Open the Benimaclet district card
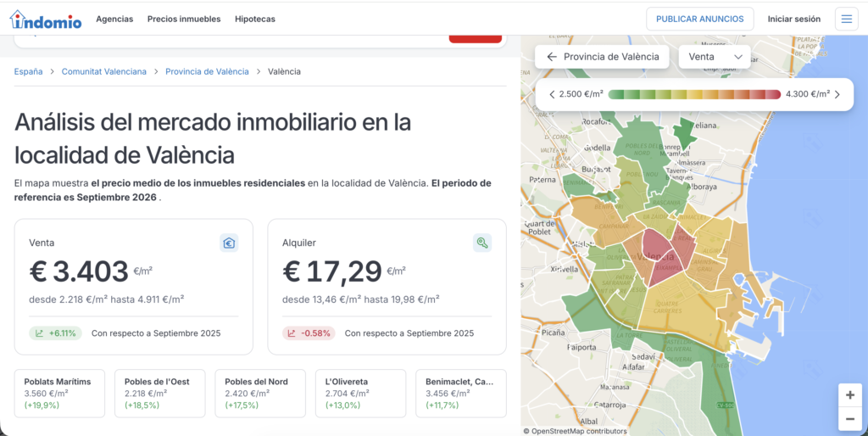 point(461,394)
